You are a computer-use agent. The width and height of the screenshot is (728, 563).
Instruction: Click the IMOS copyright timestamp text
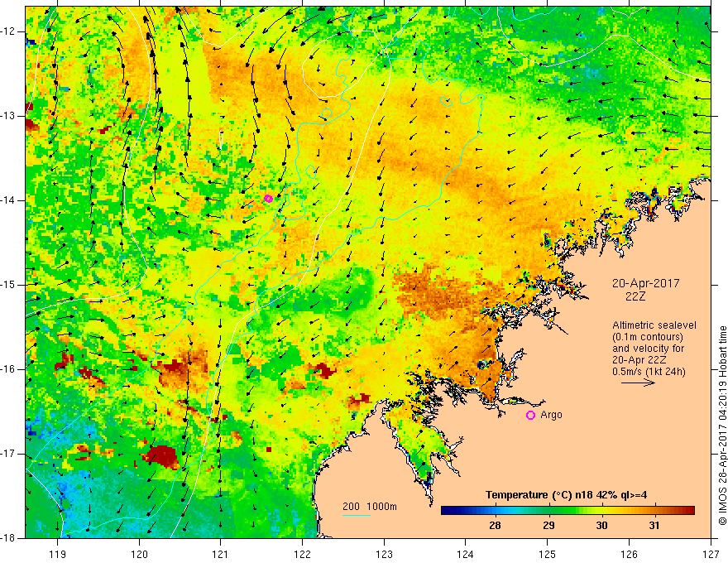(x=722, y=426)
